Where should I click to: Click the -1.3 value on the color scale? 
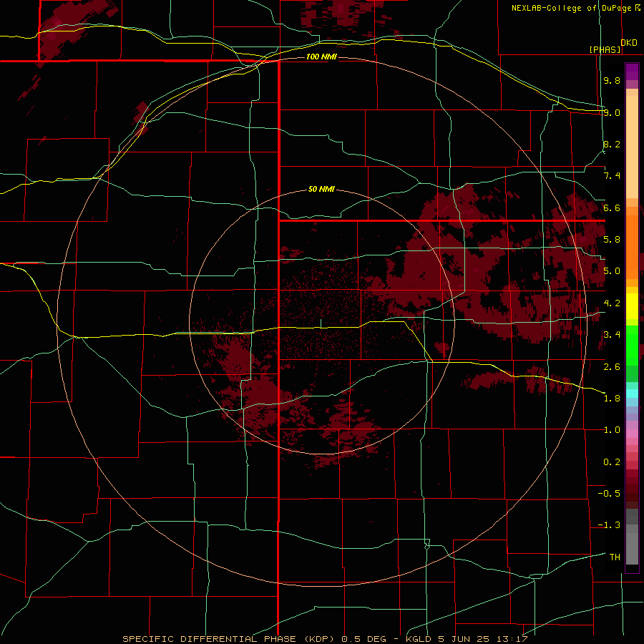[609, 525]
